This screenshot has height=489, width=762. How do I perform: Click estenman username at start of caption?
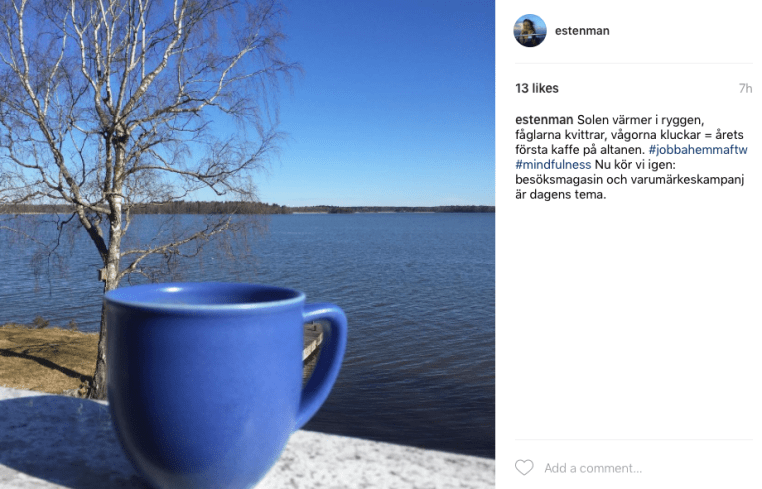tap(544, 120)
